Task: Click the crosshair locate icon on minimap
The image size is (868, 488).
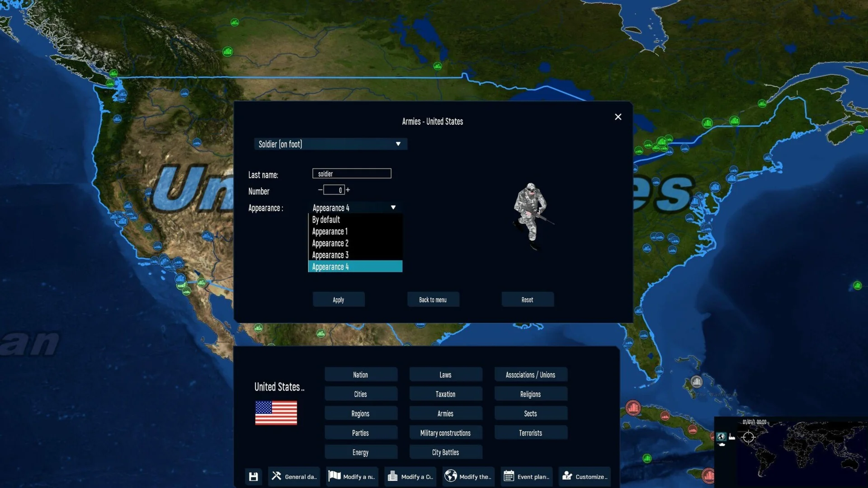Action: pos(748,437)
